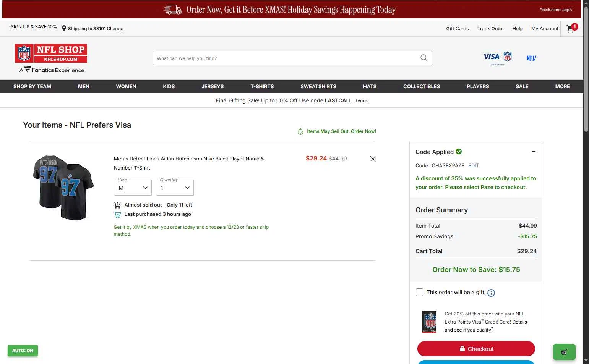Click the sale price $29.24

316,158
